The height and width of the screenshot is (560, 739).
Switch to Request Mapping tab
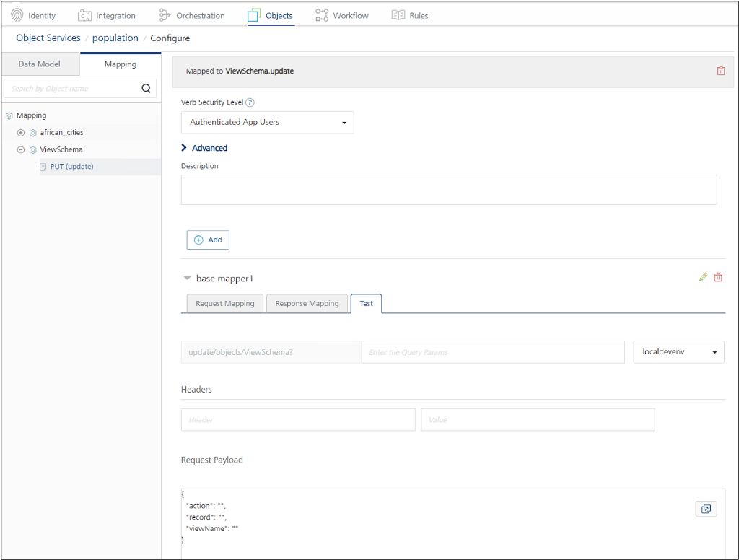(225, 303)
